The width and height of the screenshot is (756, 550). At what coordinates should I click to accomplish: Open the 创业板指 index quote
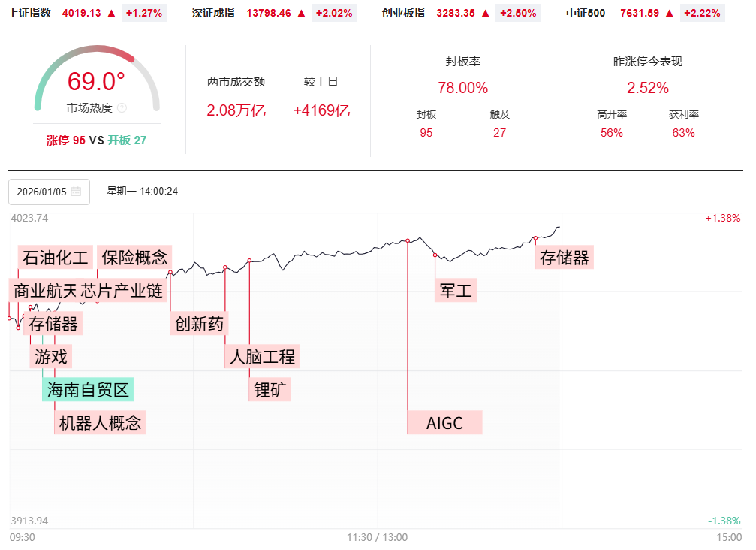[x=403, y=13]
